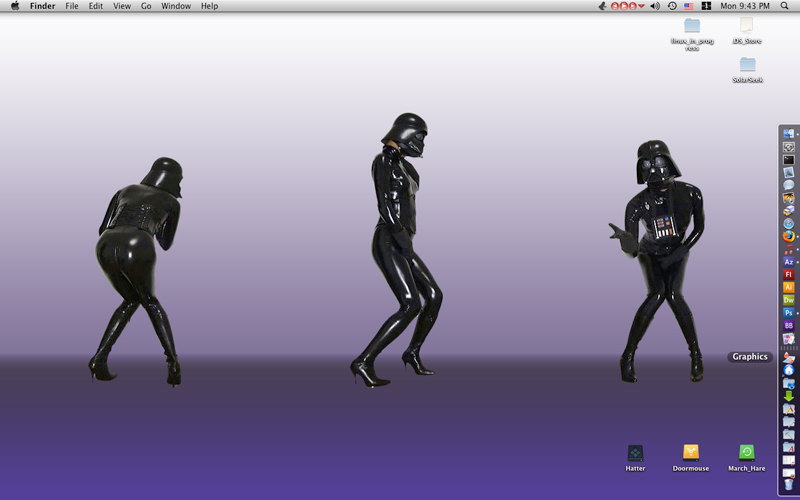Open the Trash in the Dock

point(788,485)
